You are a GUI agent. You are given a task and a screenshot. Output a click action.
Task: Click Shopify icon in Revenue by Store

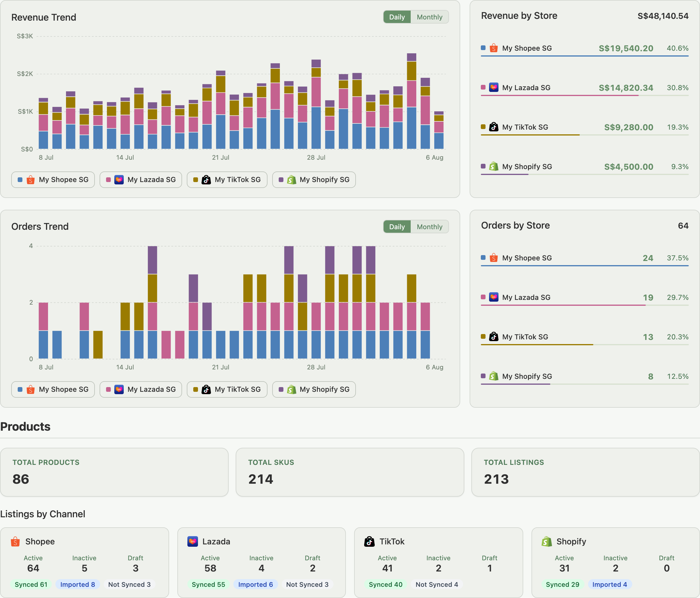493,166
